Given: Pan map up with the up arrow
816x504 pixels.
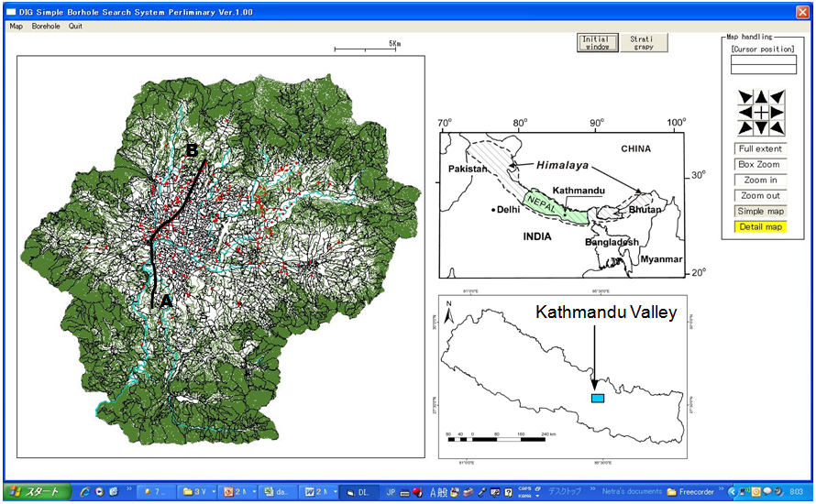Looking at the screenshot, I should point(760,97).
